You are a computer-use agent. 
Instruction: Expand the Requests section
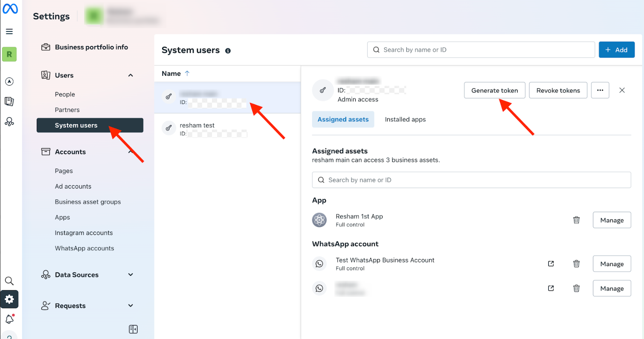coord(131,306)
